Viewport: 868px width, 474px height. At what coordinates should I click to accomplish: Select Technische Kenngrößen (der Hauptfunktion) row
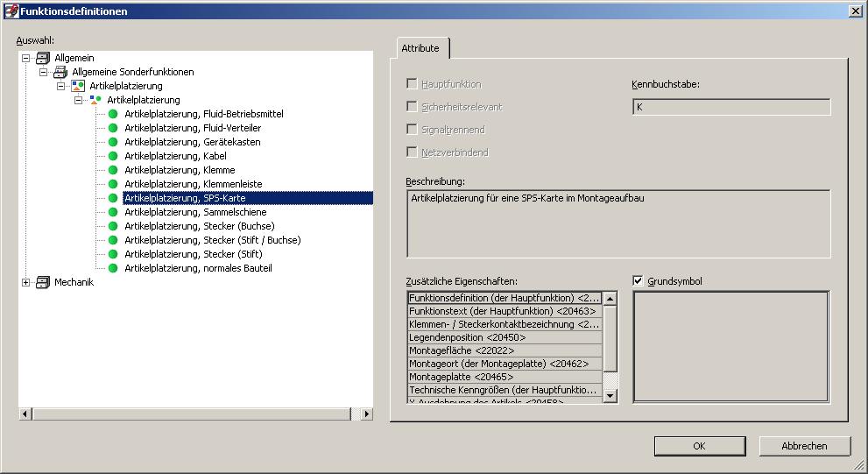coord(505,391)
